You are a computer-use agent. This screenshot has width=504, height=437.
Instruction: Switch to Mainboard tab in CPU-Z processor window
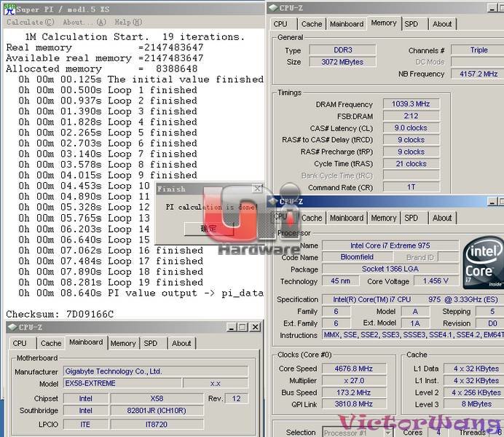click(x=347, y=218)
